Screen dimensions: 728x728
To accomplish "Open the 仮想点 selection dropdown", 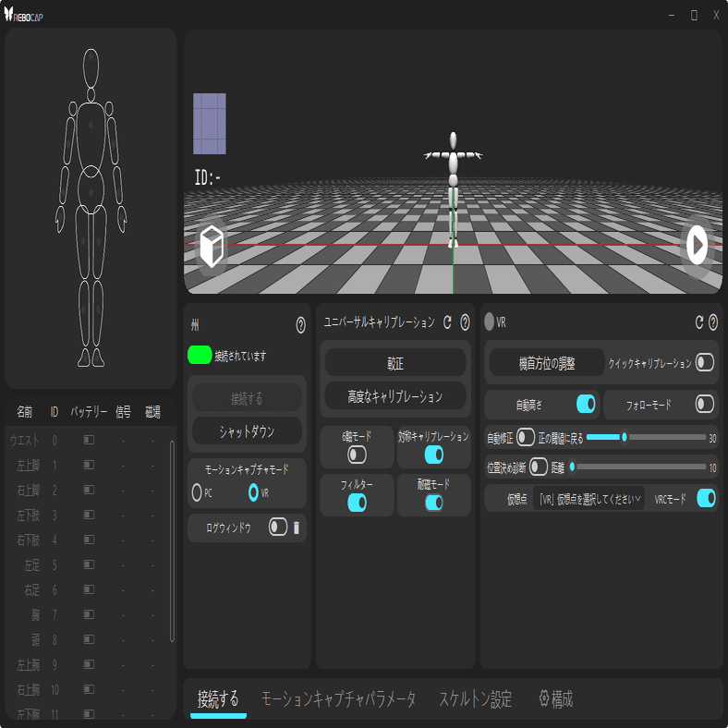I will pyautogui.click(x=588, y=499).
